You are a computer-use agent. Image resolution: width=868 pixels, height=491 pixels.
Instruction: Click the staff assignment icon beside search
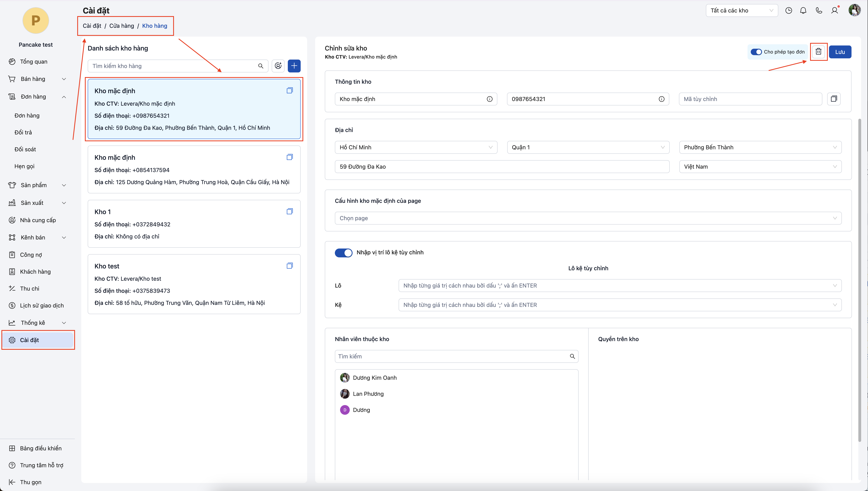278,66
